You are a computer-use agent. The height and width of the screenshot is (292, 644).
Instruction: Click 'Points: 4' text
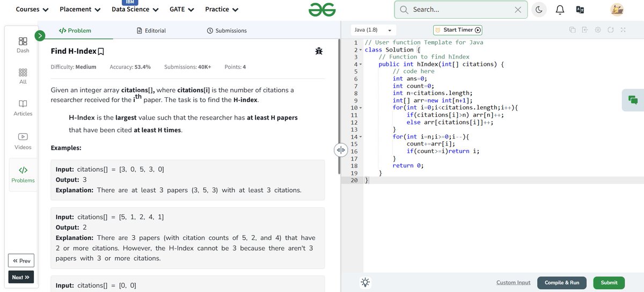[235, 67]
